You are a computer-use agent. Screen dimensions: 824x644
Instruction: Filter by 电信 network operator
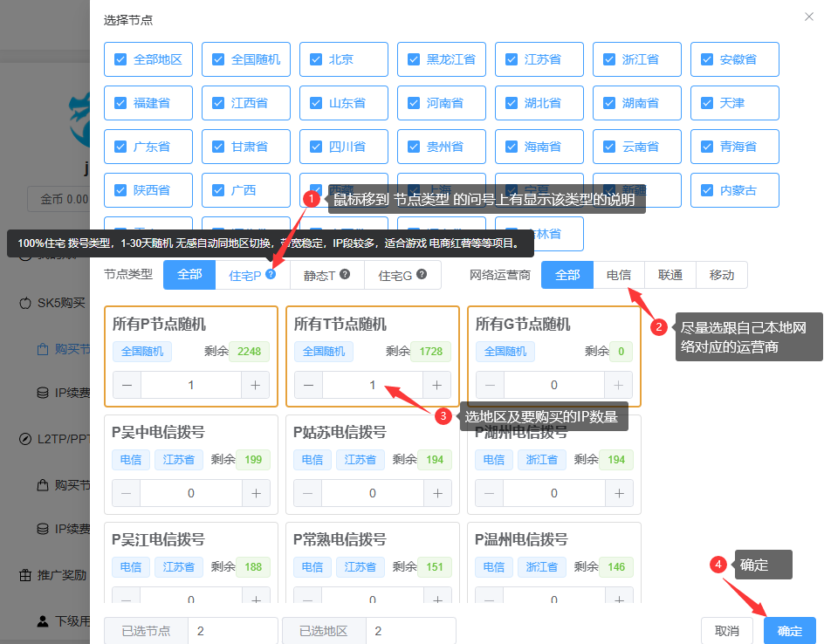click(619, 275)
